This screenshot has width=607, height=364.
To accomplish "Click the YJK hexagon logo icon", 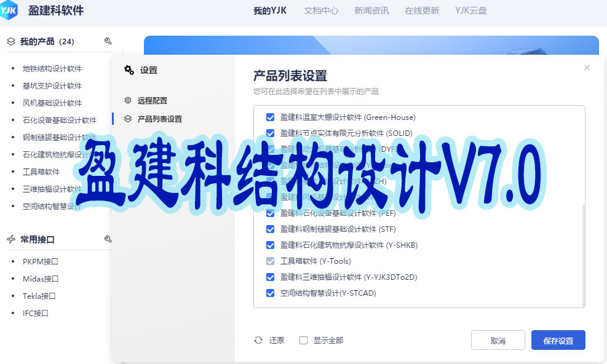I will coord(8,9).
